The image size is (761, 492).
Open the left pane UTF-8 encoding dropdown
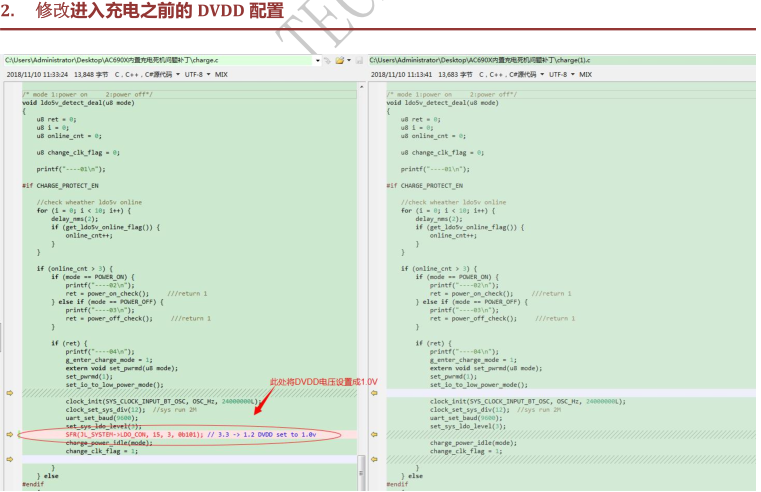tap(197, 74)
